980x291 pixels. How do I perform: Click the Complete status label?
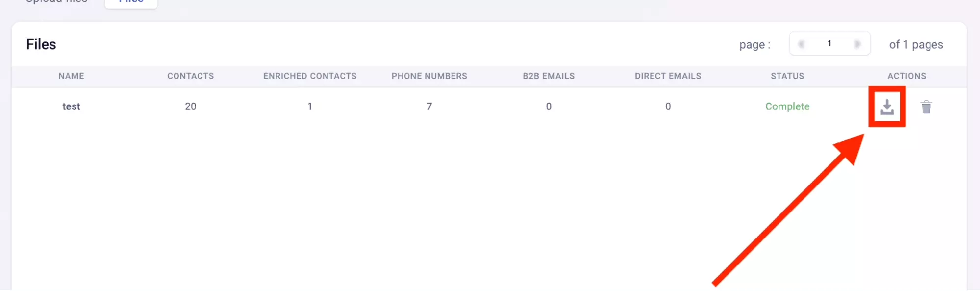coord(787,106)
